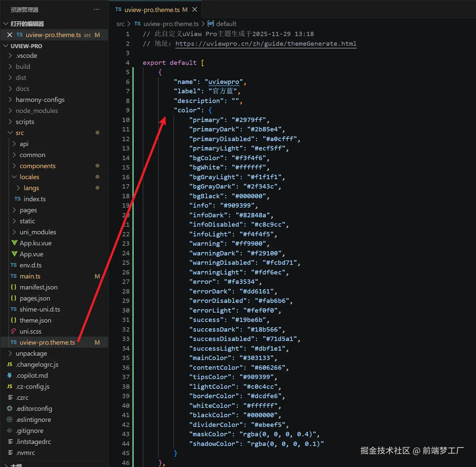Click the export default keyword line
This screenshot has height=467, width=476.
[173, 63]
